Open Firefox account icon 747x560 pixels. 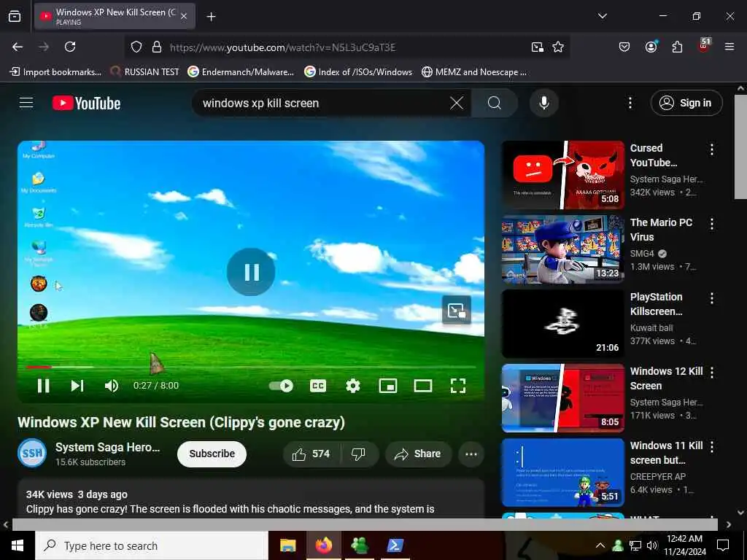tap(651, 47)
